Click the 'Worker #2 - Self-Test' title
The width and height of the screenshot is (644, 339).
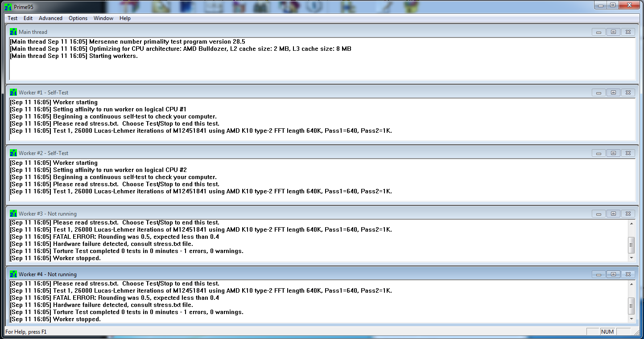[x=44, y=153]
